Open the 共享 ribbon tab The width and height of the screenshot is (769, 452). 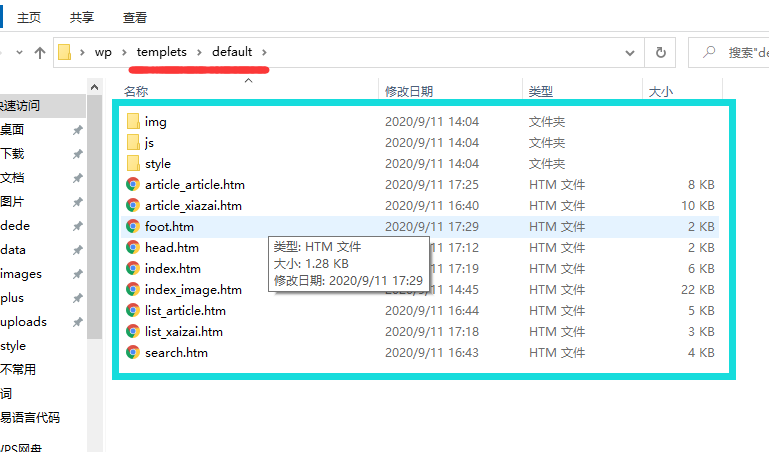click(83, 18)
